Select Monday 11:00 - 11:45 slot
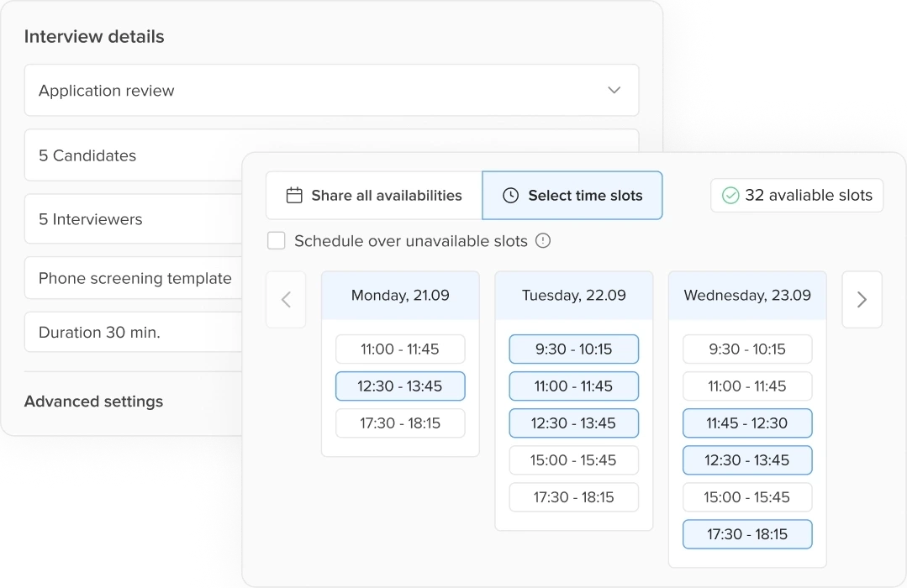 point(400,349)
